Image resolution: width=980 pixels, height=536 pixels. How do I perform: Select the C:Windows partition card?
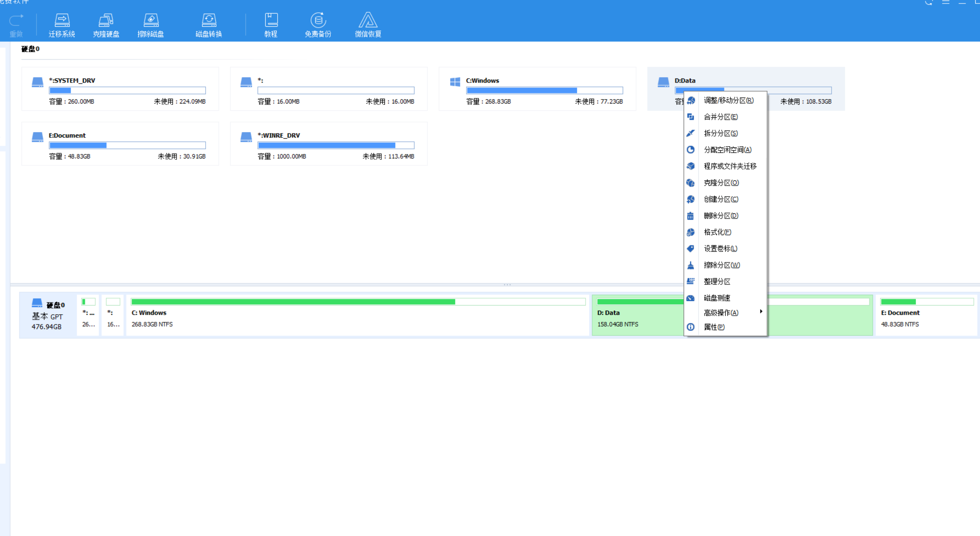click(x=537, y=89)
